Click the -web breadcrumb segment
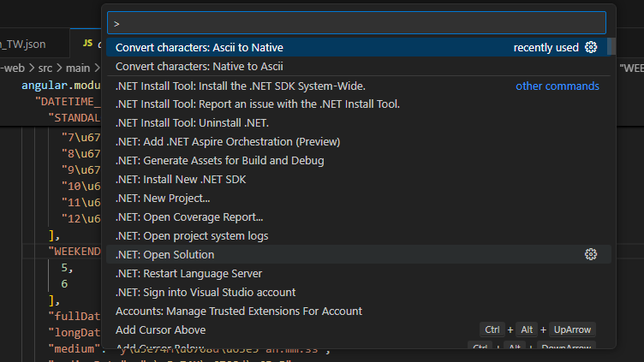The height and width of the screenshot is (362, 644). click(x=12, y=68)
